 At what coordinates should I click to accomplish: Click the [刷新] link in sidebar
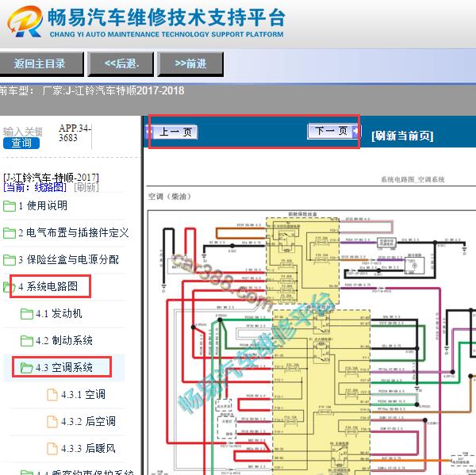pos(86,187)
